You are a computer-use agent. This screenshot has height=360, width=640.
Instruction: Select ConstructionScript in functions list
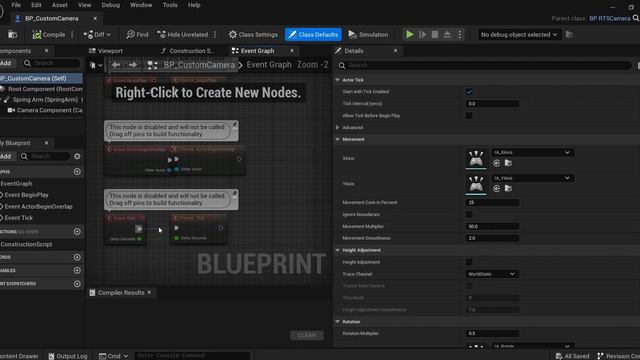(26, 244)
